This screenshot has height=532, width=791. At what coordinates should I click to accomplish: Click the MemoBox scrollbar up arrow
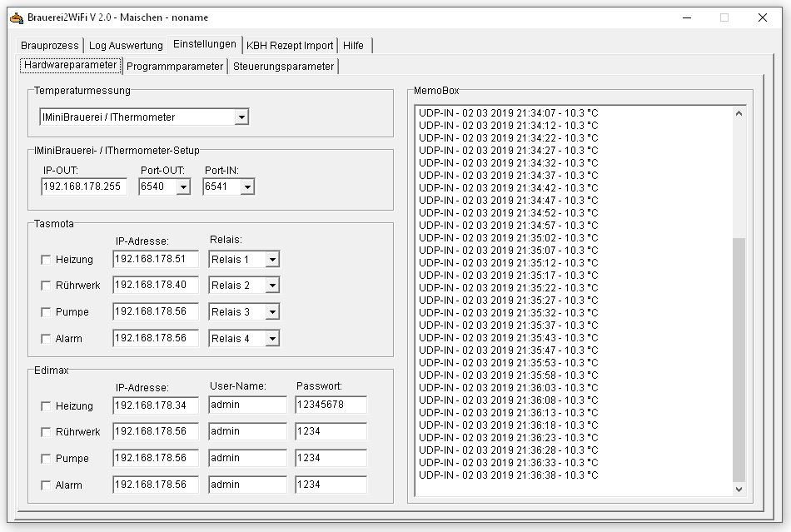coord(739,114)
